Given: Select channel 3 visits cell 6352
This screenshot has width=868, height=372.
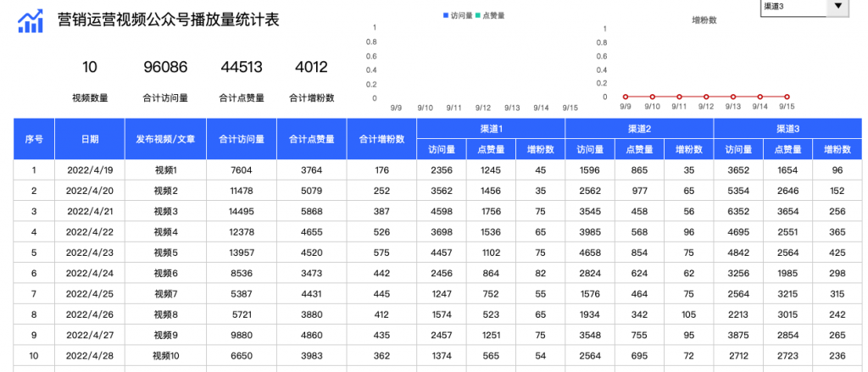Looking at the screenshot, I should pyautogui.click(x=738, y=212).
